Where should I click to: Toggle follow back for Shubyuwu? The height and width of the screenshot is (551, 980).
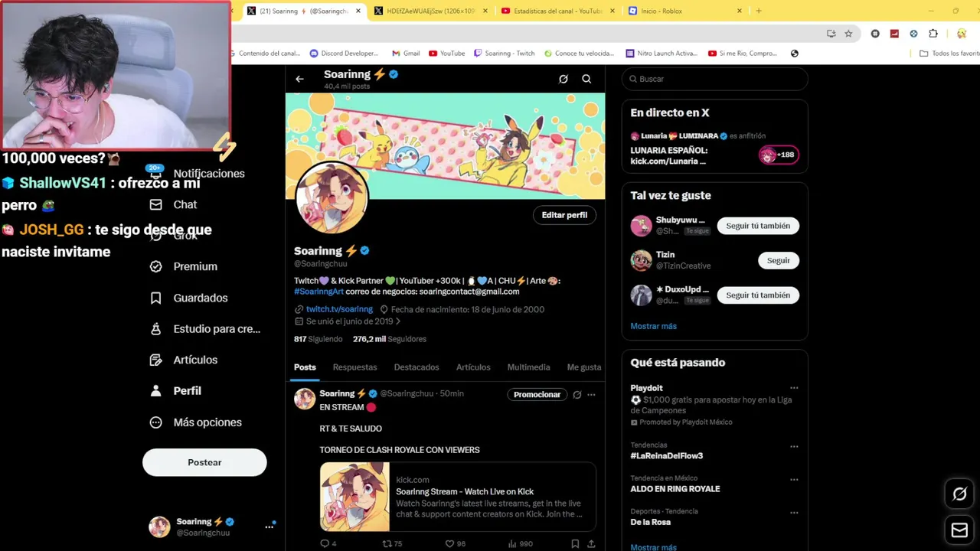point(758,226)
